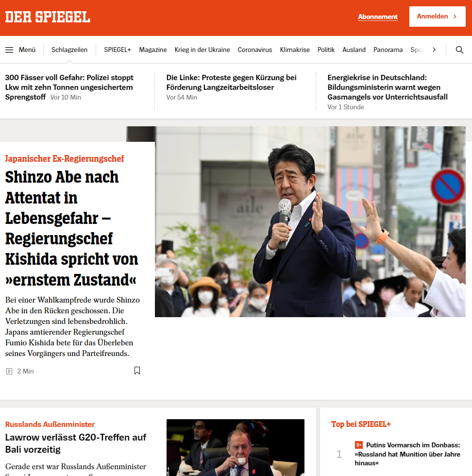
Task: Click the Anmelden button
Action: pos(437,17)
